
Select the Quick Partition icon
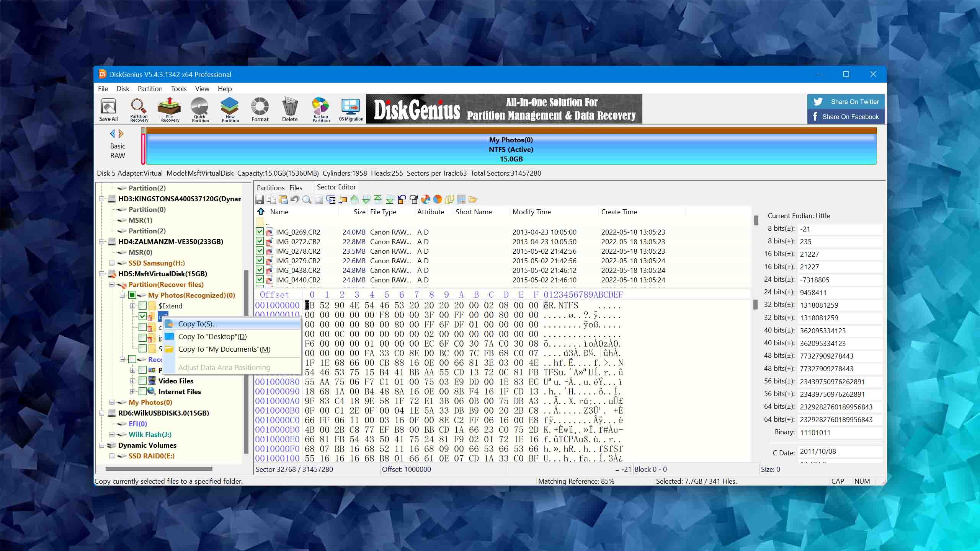click(x=200, y=109)
